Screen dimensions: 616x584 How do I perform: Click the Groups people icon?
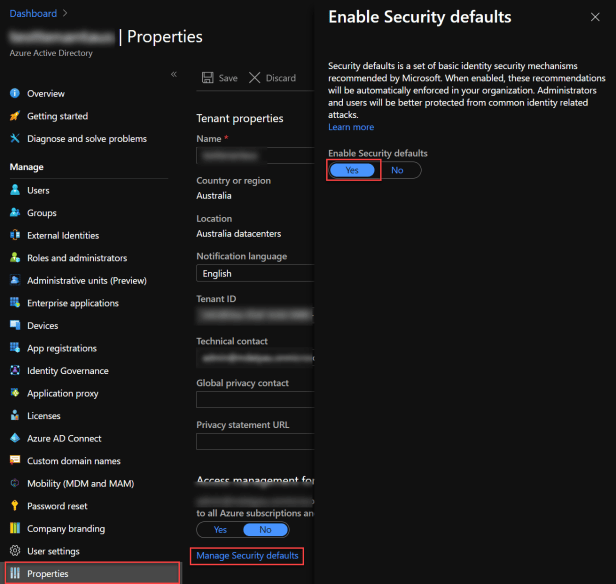15,212
